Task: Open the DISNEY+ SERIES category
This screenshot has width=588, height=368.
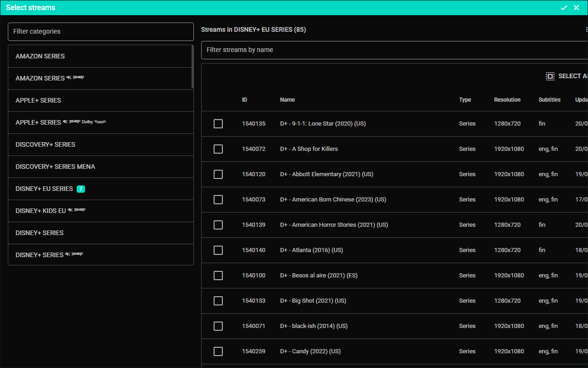Action: point(101,233)
